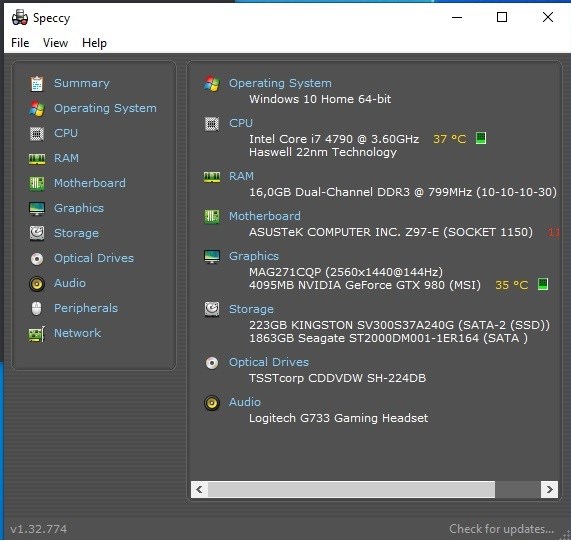Screen dimensions: 571x541
Task: Click Check for updates link
Action: point(501,529)
